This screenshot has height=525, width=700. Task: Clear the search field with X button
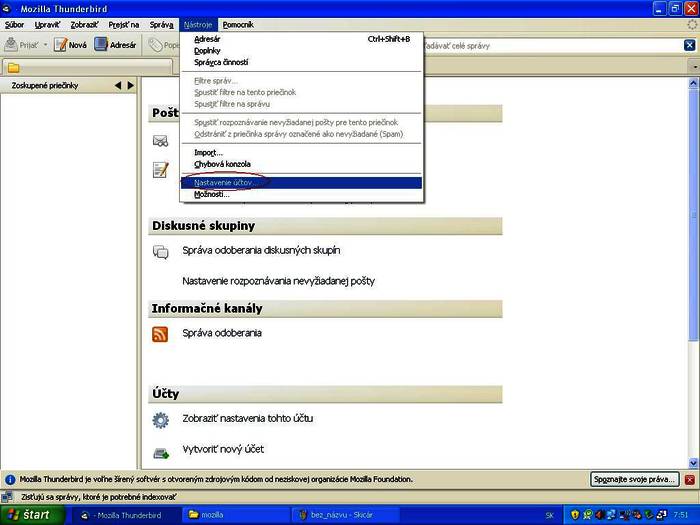tap(689, 45)
